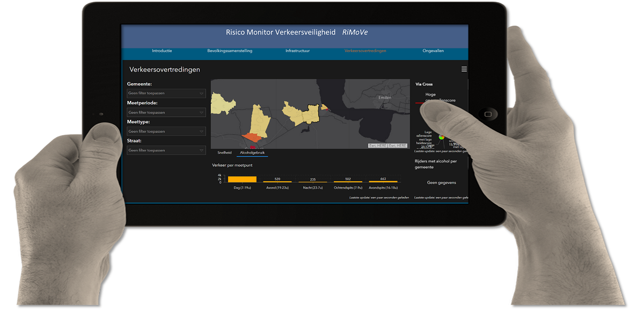Switch to Bevolkingssamenstelling tab

pyautogui.click(x=230, y=51)
